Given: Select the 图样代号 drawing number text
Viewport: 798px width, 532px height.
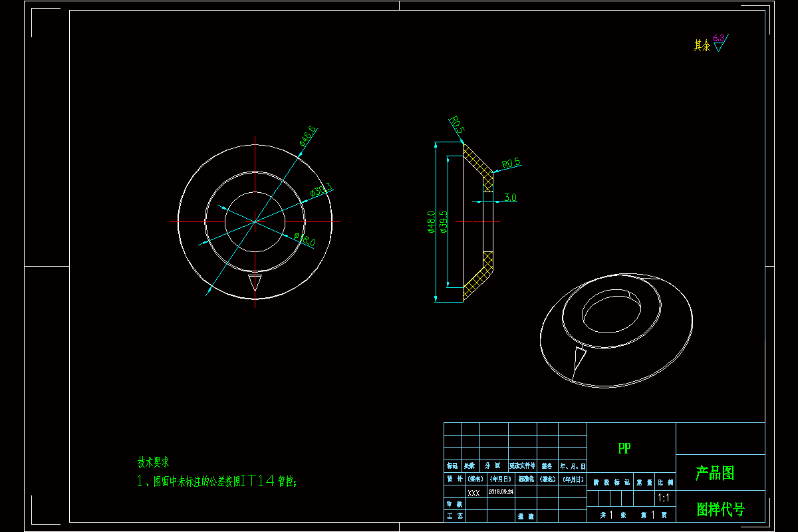Looking at the screenshot, I should pyautogui.click(x=721, y=509).
